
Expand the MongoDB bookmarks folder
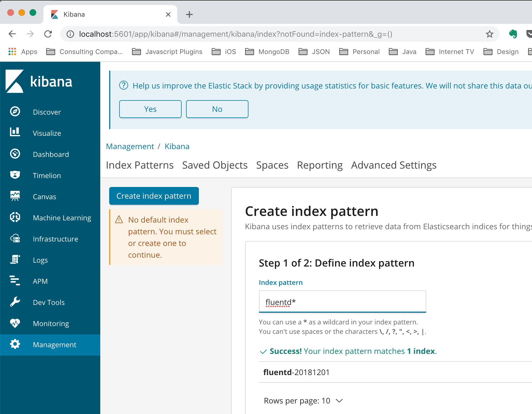(267, 52)
